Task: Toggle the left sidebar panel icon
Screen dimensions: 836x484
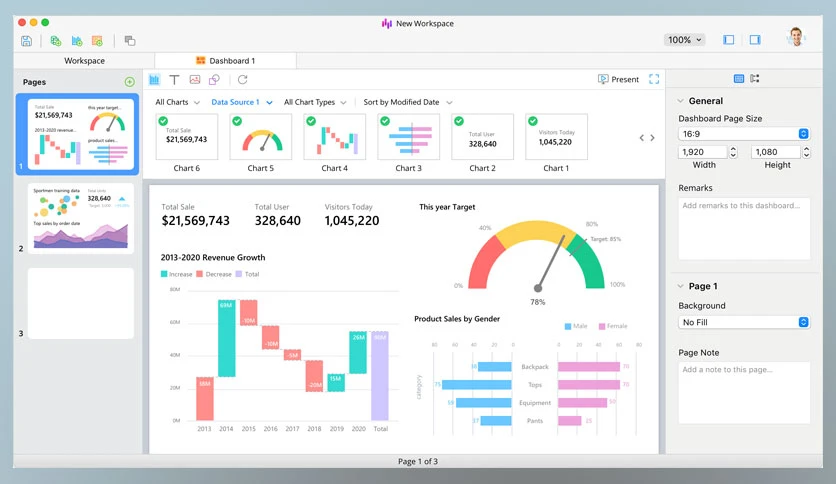Action: click(729, 39)
